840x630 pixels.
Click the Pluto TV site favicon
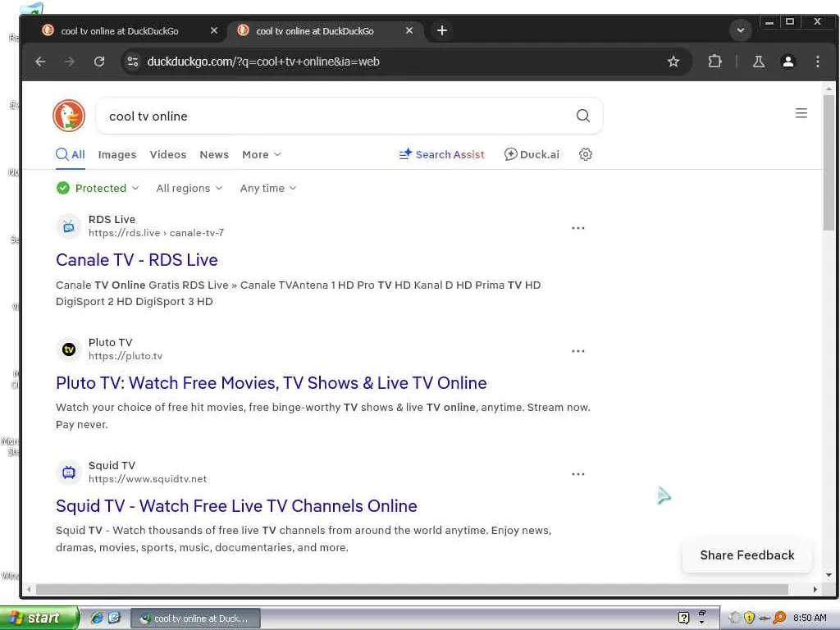[x=69, y=349]
